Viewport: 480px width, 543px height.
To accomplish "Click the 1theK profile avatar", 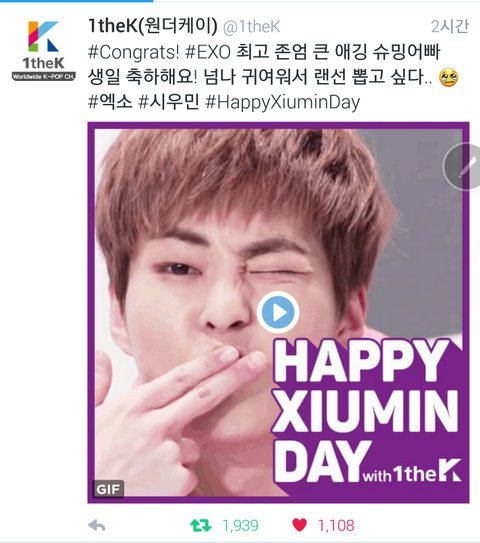I will pyautogui.click(x=43, y=50).
